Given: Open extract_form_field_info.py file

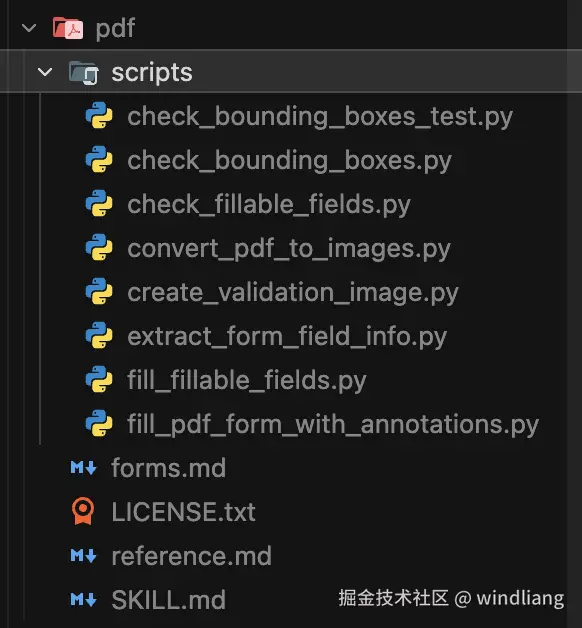Looking at the screenshot, I should [x=287, y=337].
